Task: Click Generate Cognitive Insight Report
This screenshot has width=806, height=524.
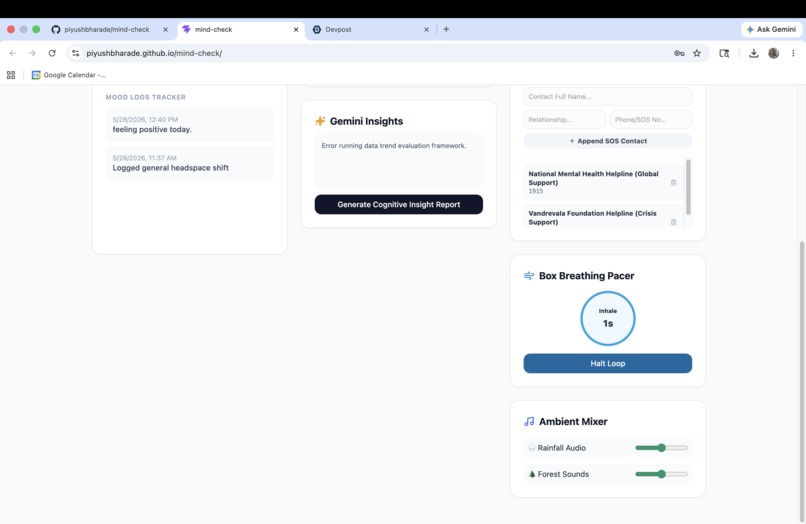Action: 398,204
